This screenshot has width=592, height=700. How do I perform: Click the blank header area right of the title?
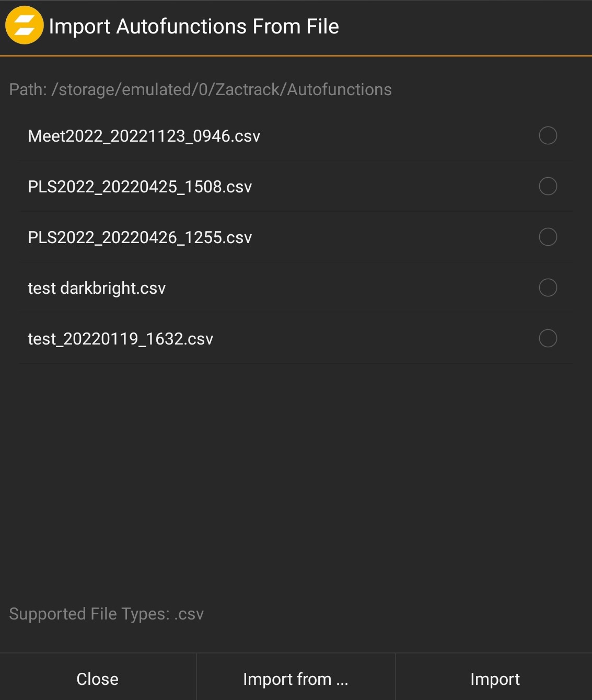point(465,27)
